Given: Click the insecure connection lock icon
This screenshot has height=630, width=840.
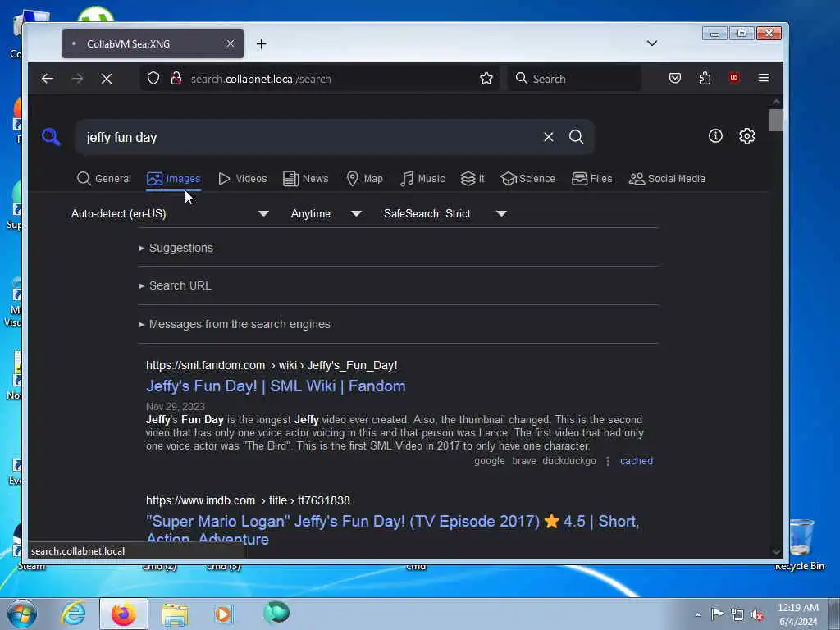Looking at the screenshot, I should click(x=176, y=79).
